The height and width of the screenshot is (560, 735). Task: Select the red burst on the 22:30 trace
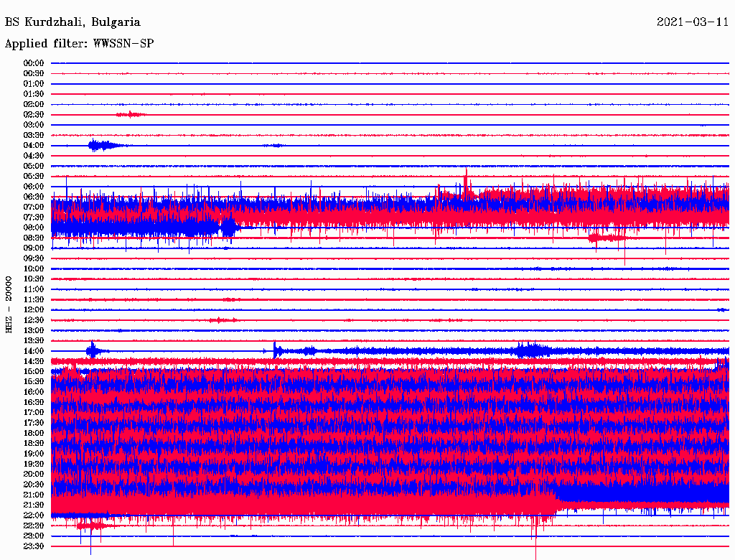pos(92,526)
